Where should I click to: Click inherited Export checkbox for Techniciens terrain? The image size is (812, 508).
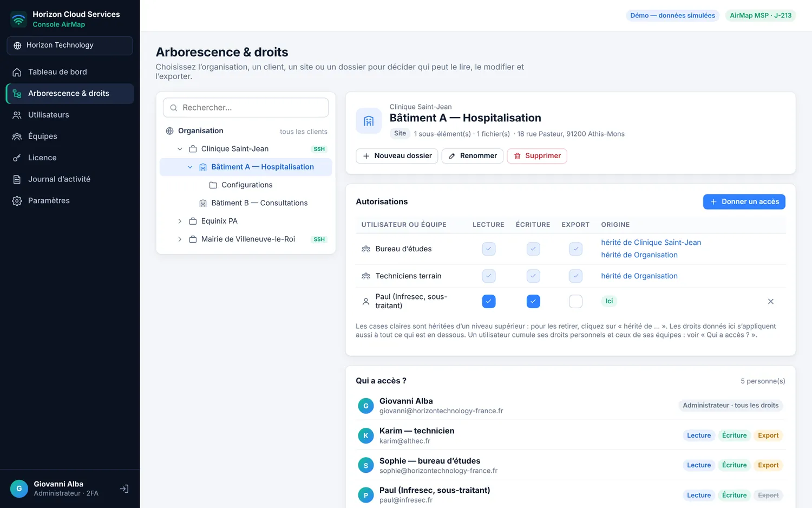(576, 276)
